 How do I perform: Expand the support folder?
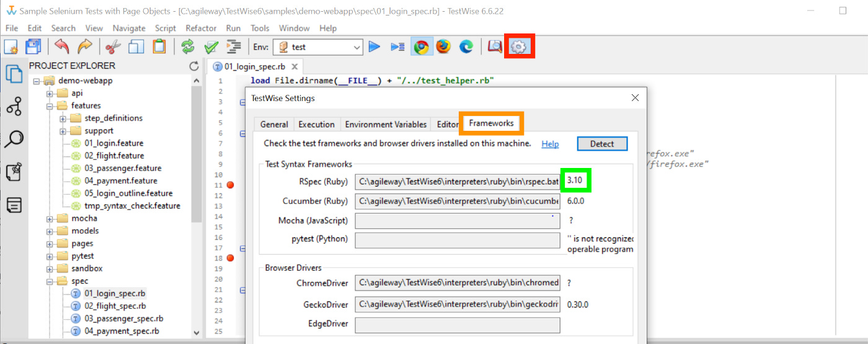point(63,131)
